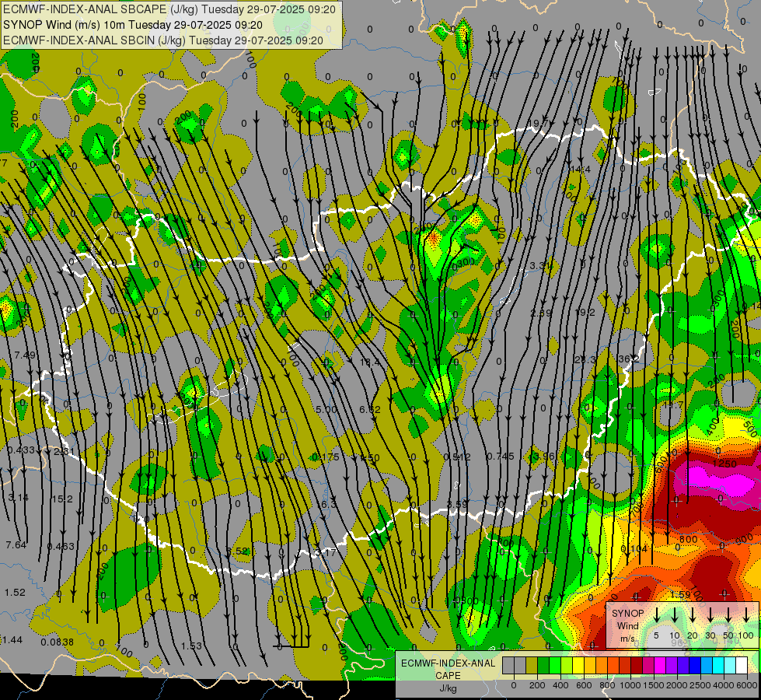The image size is (761, 700).
Task: Click the 0.463 wind value on map
Action: [x=61, y=547]
